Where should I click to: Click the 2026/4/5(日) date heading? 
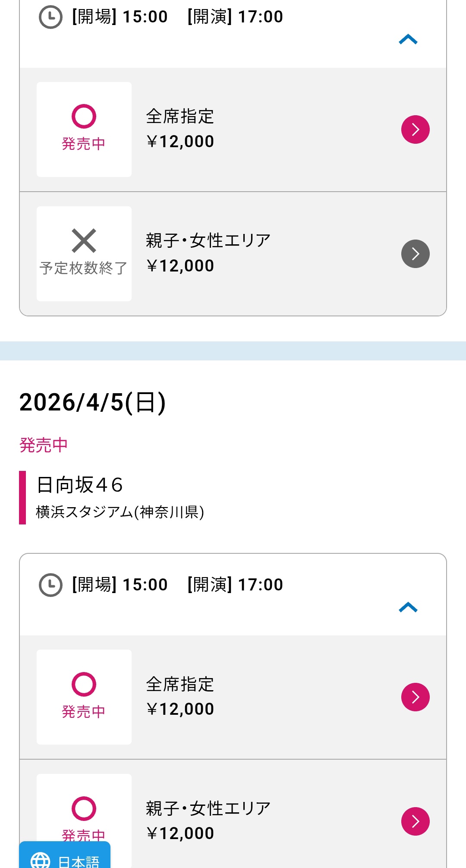click(93, 402)
